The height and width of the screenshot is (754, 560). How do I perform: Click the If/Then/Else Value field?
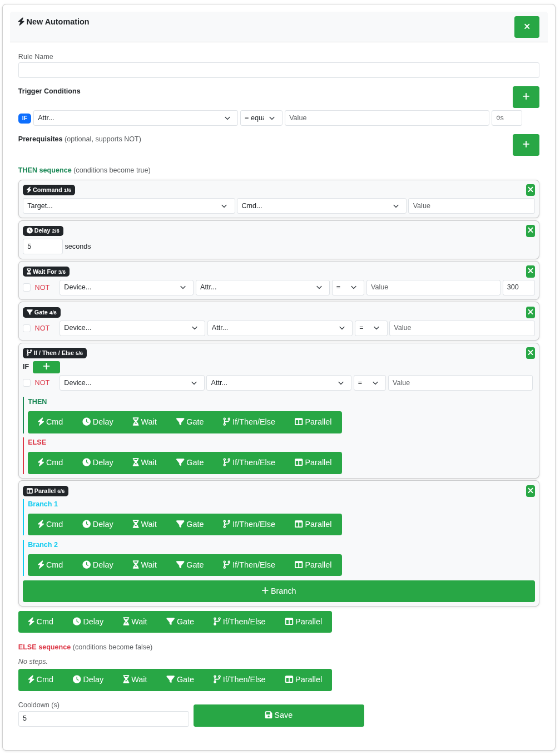pyautogui.click(x=460, y=383)
